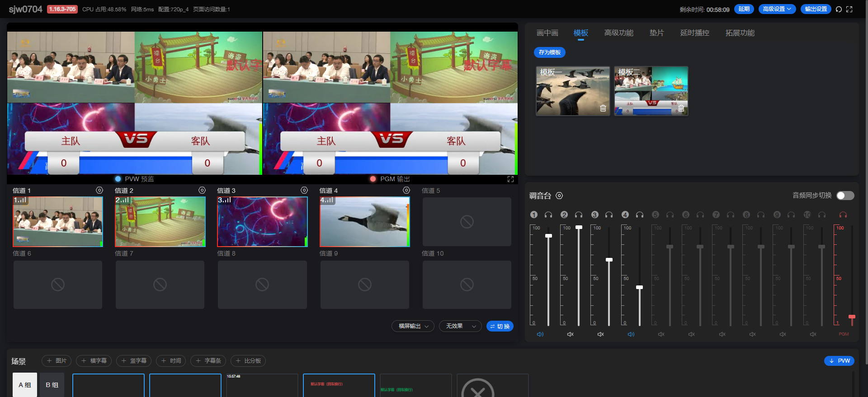Select the 信道 3 video thumbnail

262,222
